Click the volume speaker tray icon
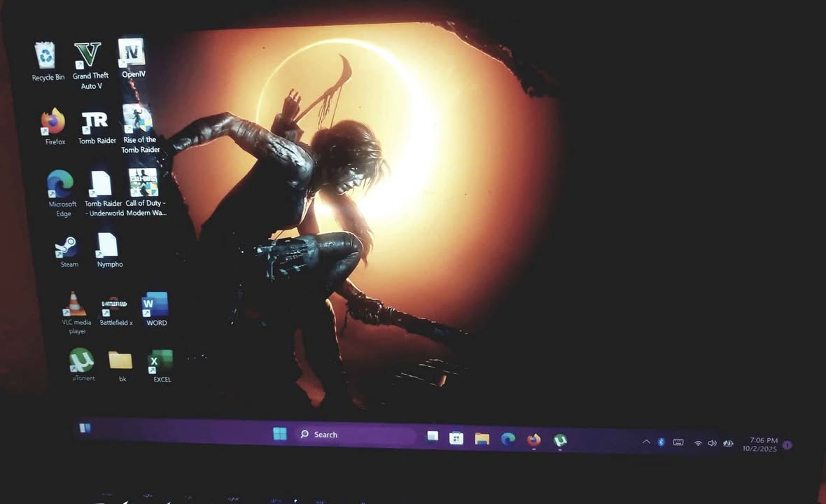Screen dimensions: 826x504 [712, 443]
